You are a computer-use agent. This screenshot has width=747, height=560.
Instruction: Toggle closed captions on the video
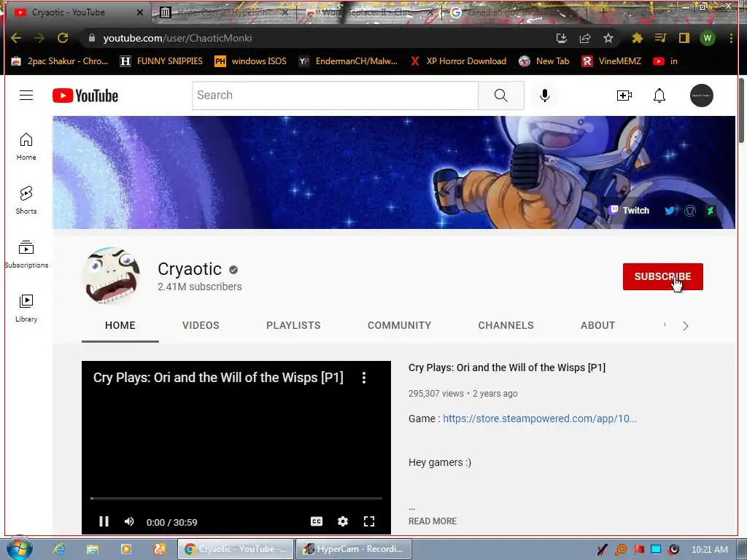[317, 521]
